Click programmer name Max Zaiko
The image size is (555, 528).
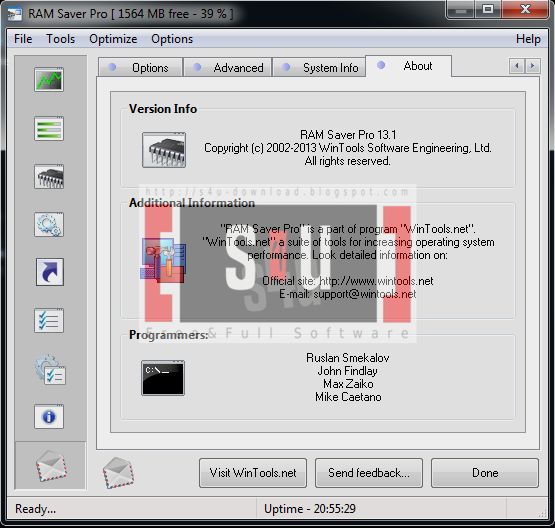coord(348,384)
